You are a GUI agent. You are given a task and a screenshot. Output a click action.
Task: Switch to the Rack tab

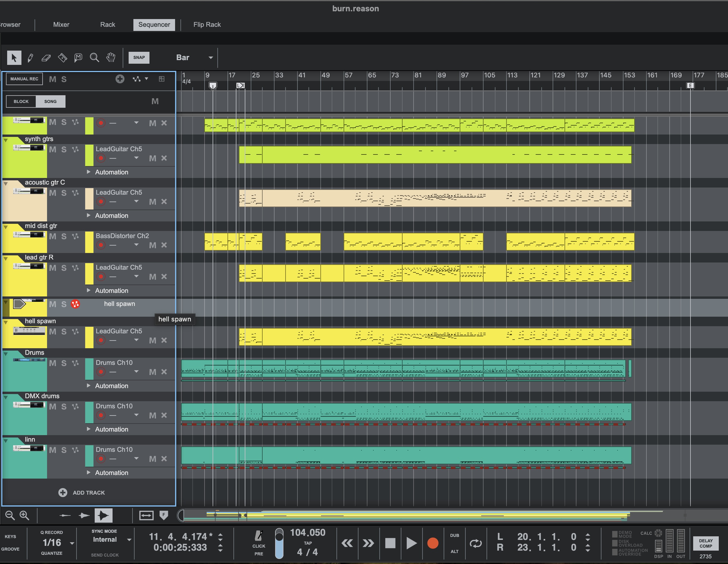[108, 25]
